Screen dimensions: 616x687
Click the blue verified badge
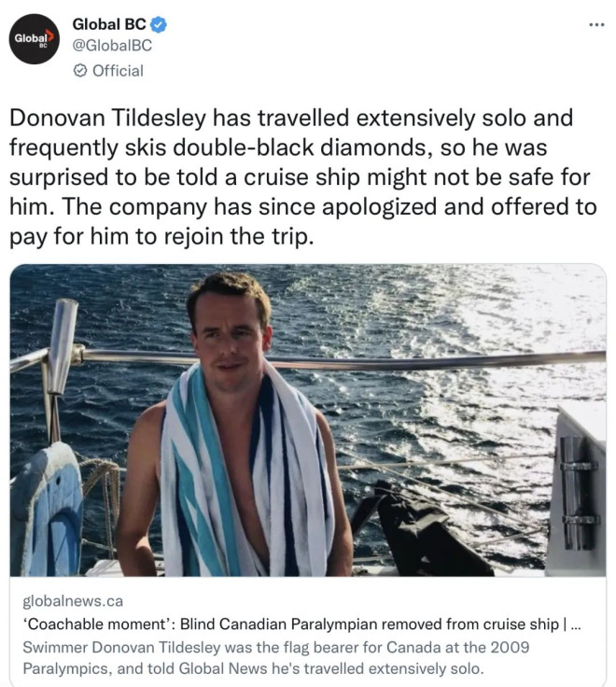[x=159, y=24]
